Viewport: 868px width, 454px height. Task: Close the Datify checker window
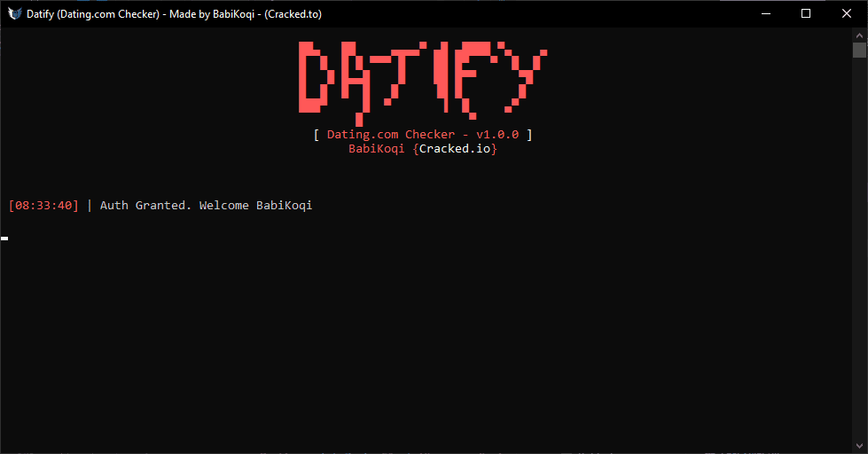click(847, 14)
